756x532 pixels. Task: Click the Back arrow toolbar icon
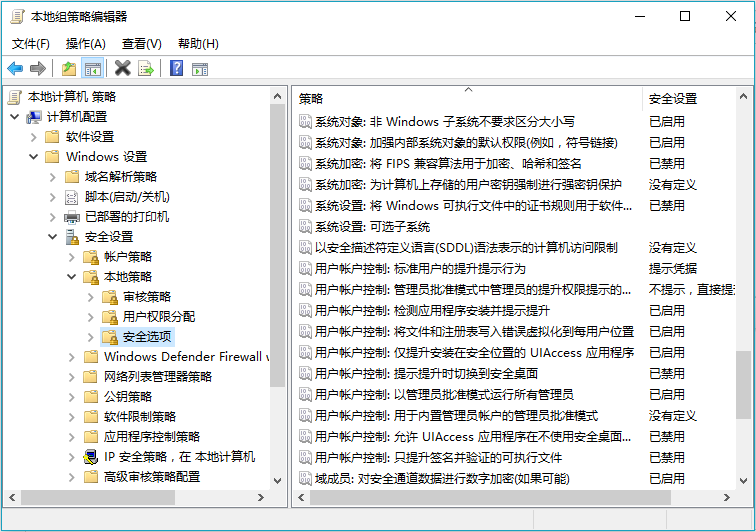pyautogui.click(x=15, y=69)
